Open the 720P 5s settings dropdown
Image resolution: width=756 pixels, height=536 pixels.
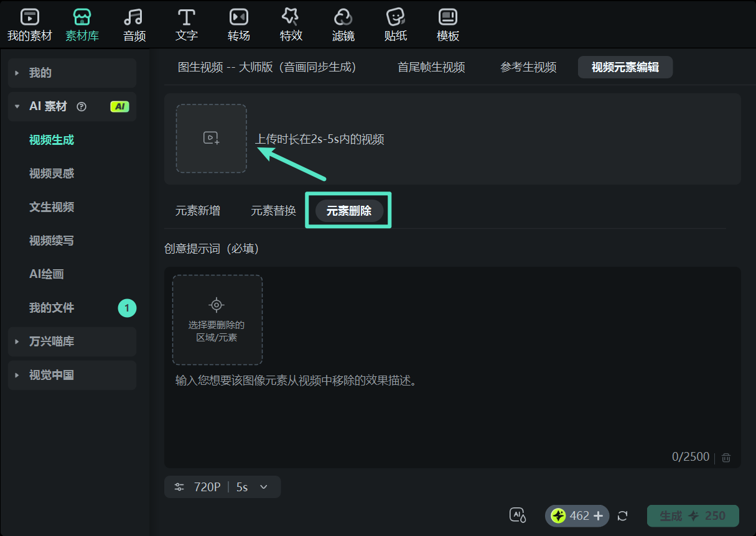222,487
